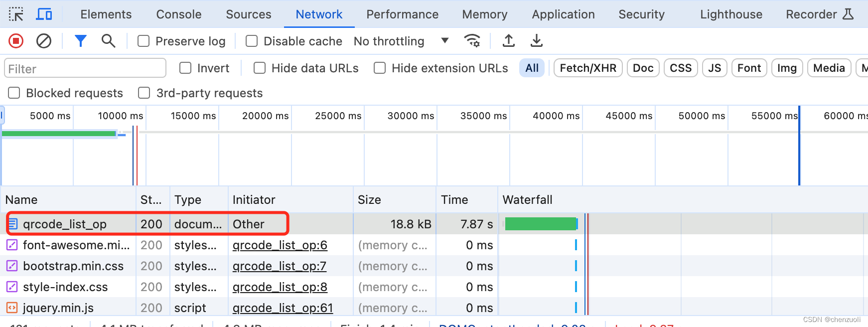
Task: Select the Network tab
Action: point(319,14)
